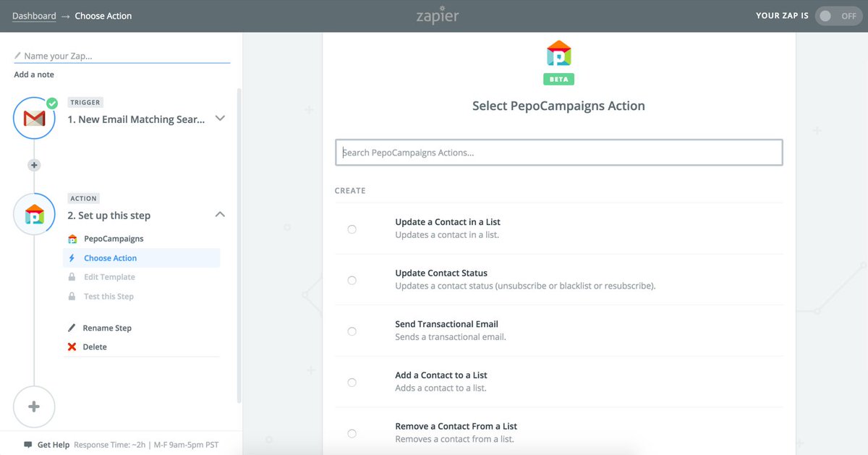Click the TRIGGER label badge
The image size is (868, 455).
pos(85,102)
